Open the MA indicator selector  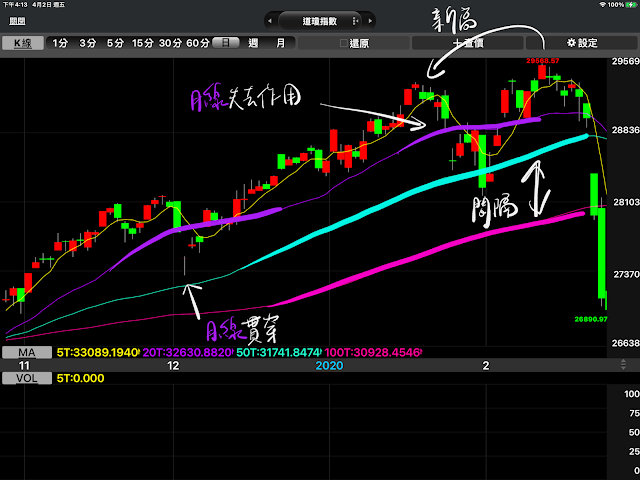[27, 352]
